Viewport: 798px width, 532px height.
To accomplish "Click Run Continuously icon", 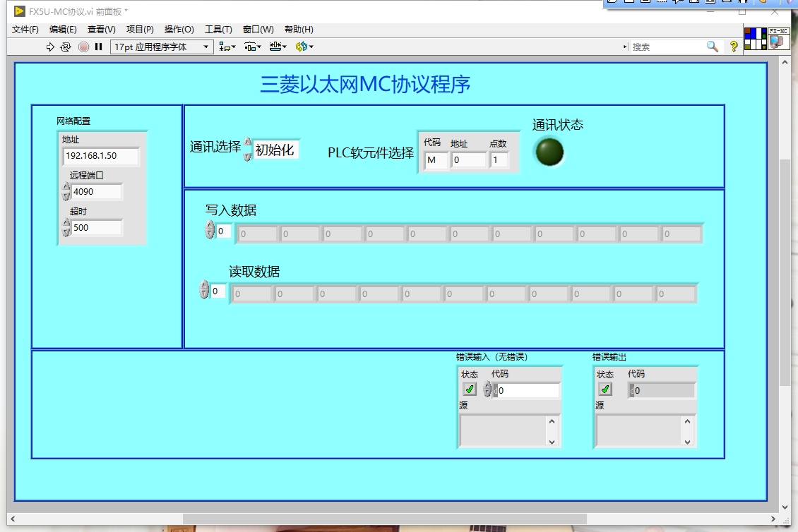I will pyautogui.click(x=66, y=47).
